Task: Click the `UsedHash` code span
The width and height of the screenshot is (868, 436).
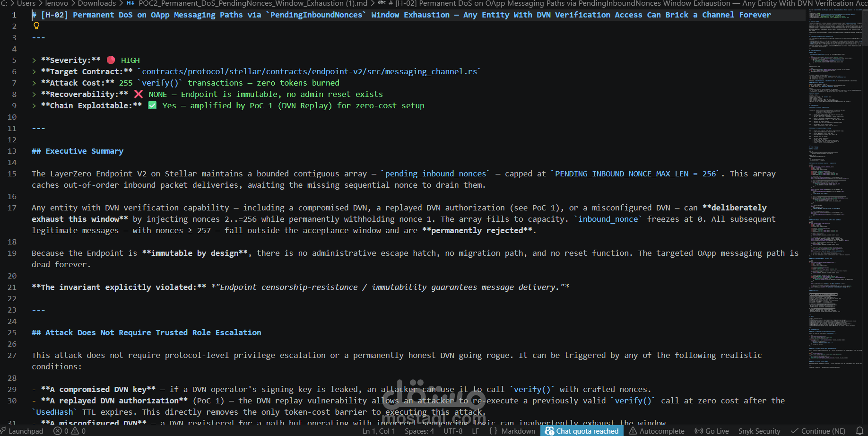Action: 55,412
